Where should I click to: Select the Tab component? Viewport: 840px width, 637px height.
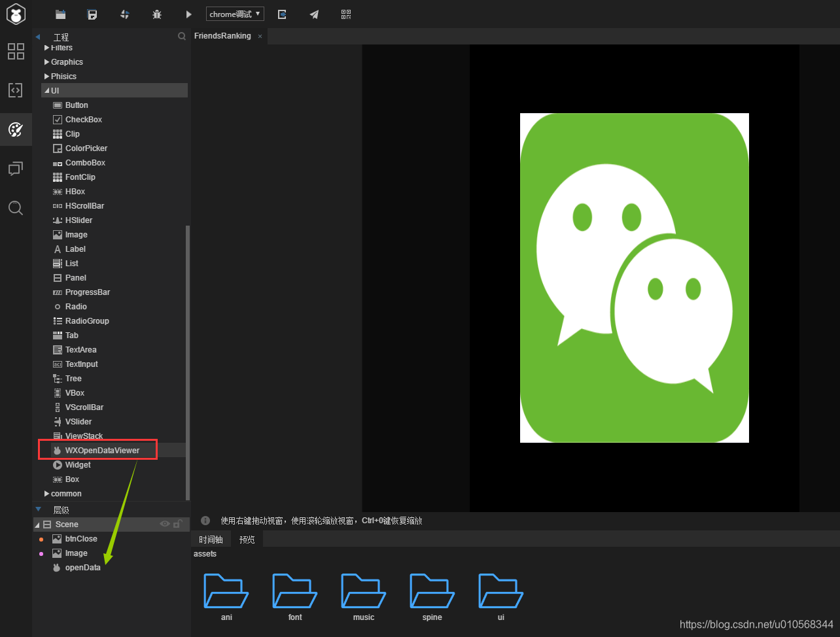[x=72, y=336]
